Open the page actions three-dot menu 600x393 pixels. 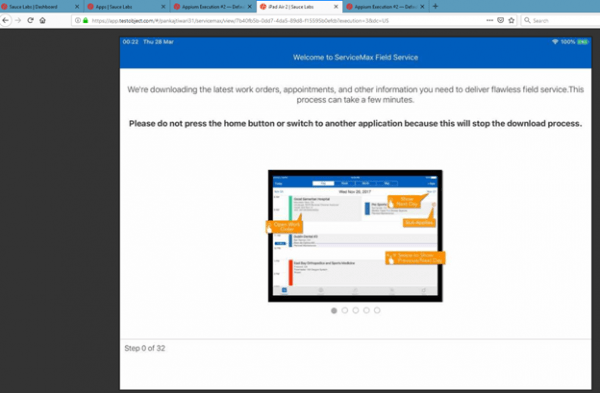pos(490,20)
